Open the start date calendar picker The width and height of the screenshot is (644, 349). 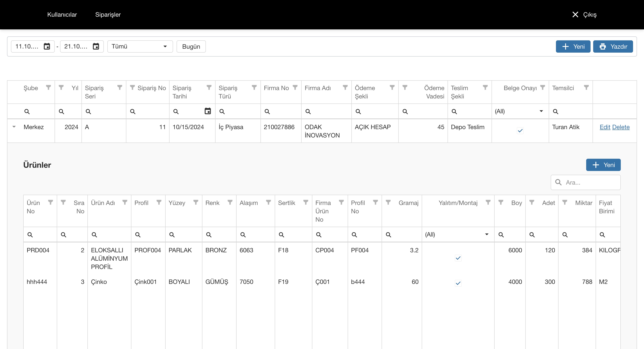click(x=47, y=46)
